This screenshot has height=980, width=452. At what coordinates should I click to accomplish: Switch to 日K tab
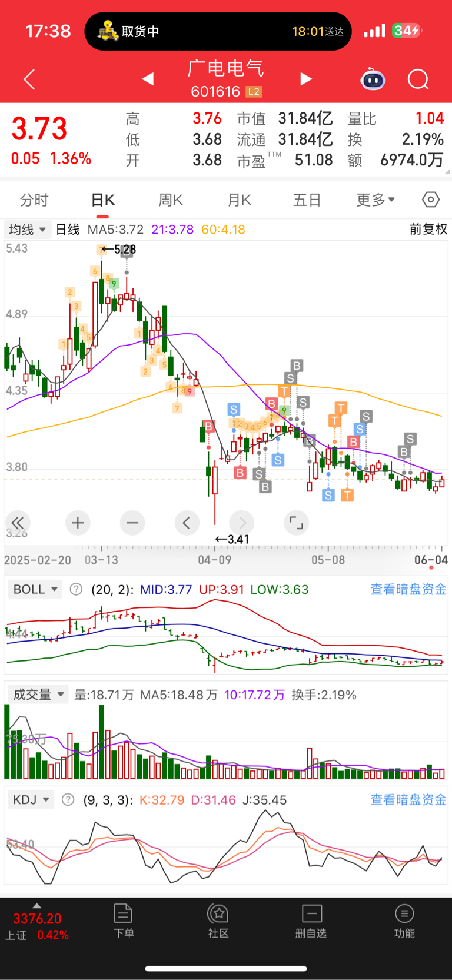coord(103,200)
